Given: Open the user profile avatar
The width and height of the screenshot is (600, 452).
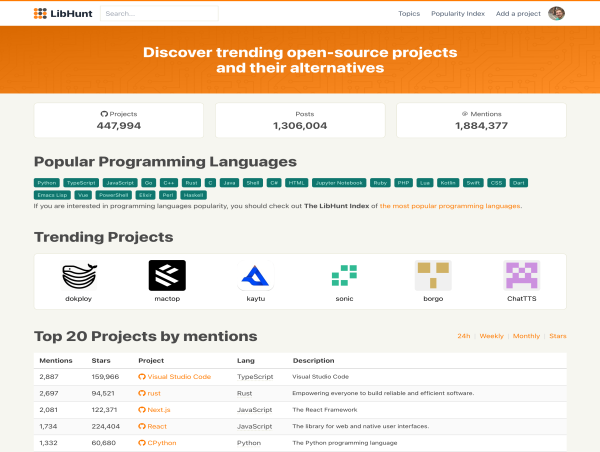Looking at the screenshot, I should (556, 13).
